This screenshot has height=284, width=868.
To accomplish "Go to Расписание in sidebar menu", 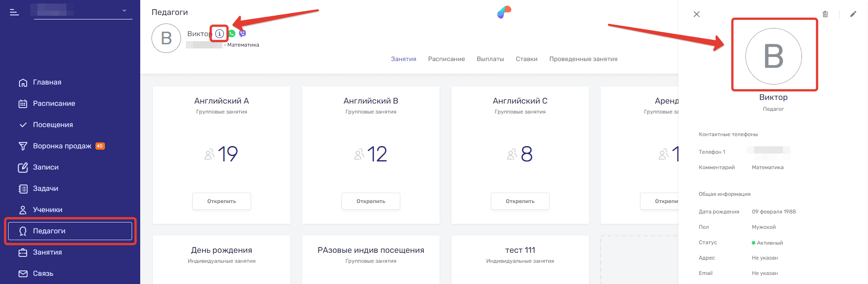I will click(x=54, y=104).
